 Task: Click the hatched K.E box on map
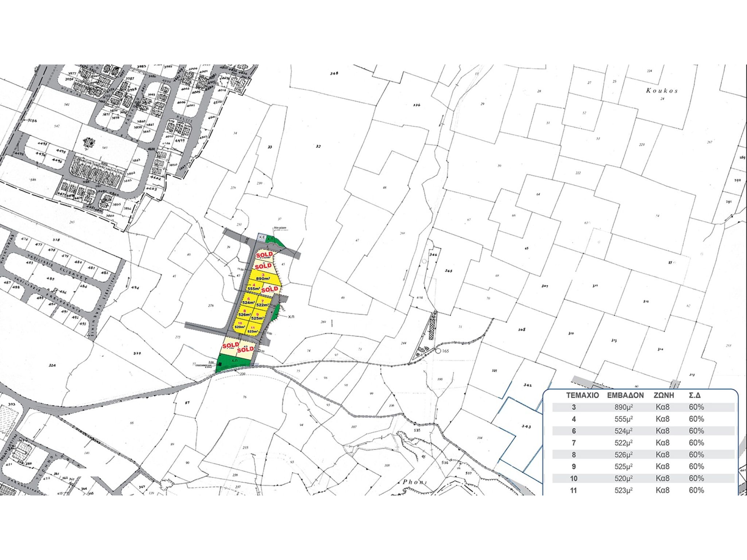click(262, 237)
